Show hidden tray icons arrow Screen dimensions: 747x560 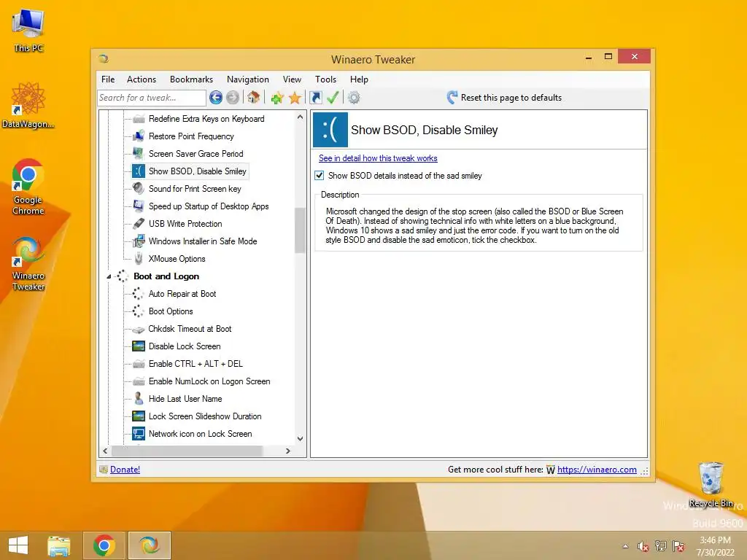(625, 546)
